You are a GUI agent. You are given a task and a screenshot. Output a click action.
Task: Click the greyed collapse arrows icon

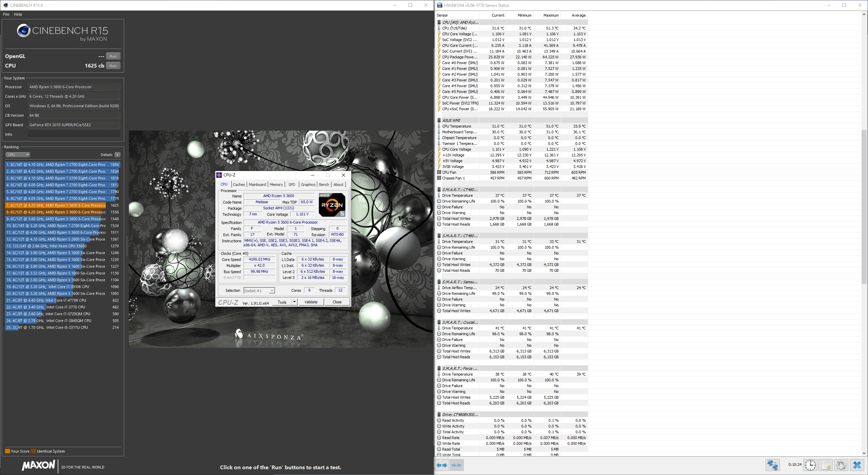pos(456,465)
